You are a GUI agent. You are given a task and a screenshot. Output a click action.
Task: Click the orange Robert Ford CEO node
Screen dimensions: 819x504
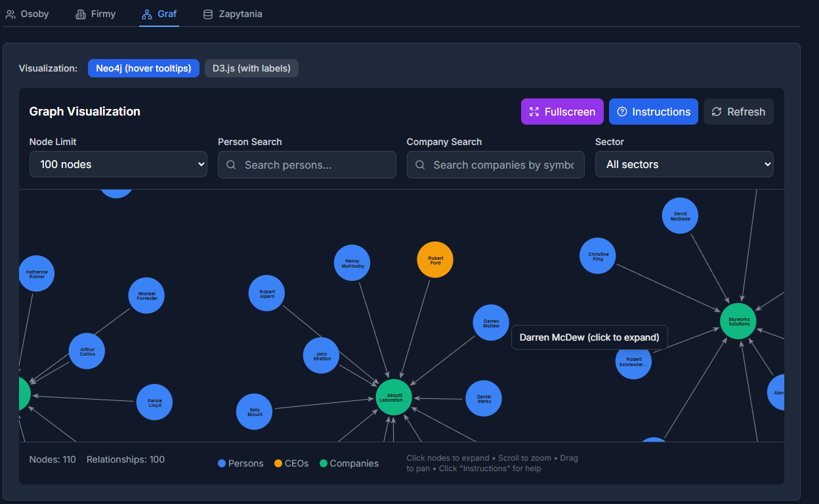point(435,261)
